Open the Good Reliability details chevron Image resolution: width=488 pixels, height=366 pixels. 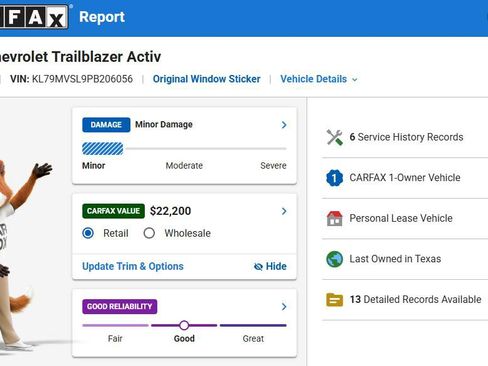pyautogui.click(x=284, y=307)
